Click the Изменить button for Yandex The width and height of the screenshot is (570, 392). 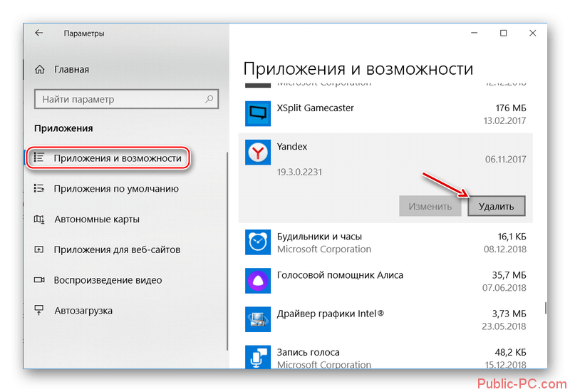[430, 206]
